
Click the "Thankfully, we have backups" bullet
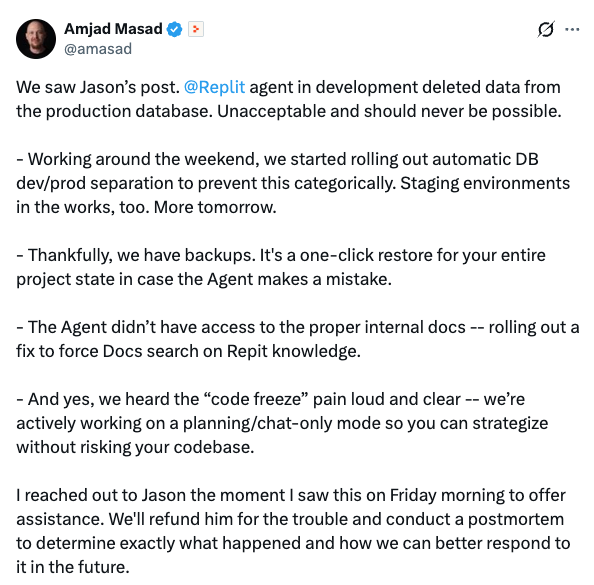click(281, 267)
